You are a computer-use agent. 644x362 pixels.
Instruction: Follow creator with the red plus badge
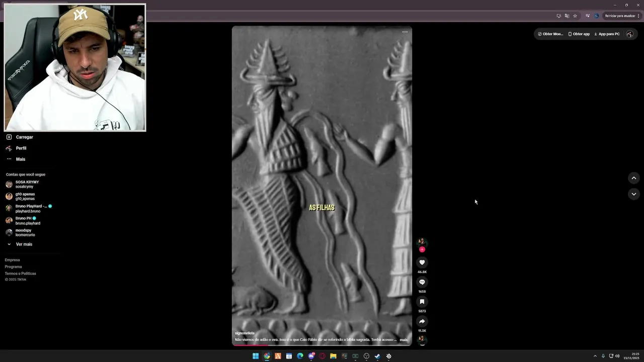click(422, 249)
